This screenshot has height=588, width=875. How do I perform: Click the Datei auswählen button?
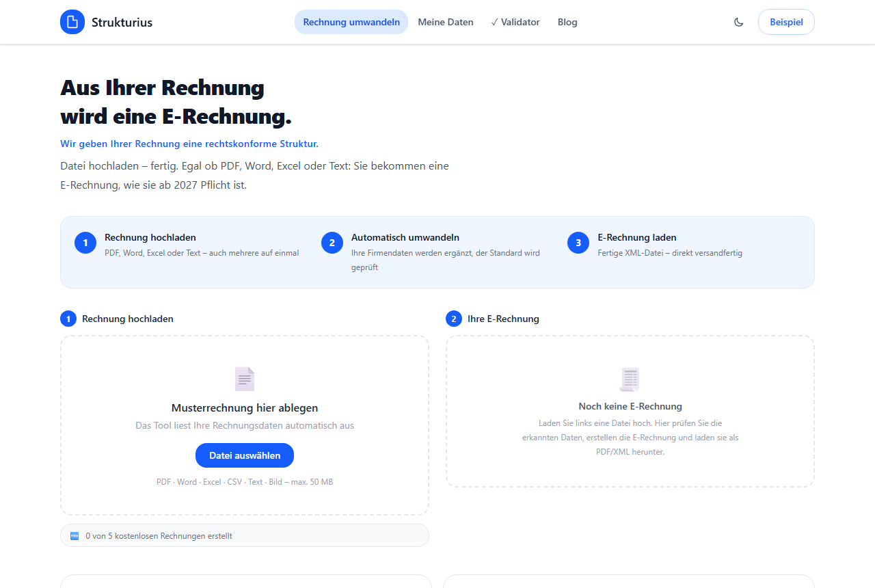(x=245, y=455)
